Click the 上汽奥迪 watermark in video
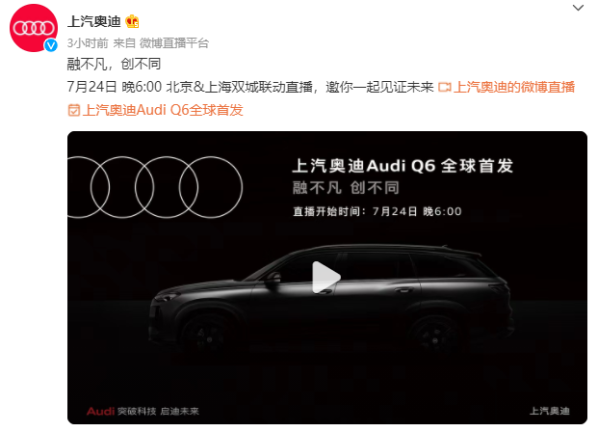 pyautogui.click(x=549, y=411)
